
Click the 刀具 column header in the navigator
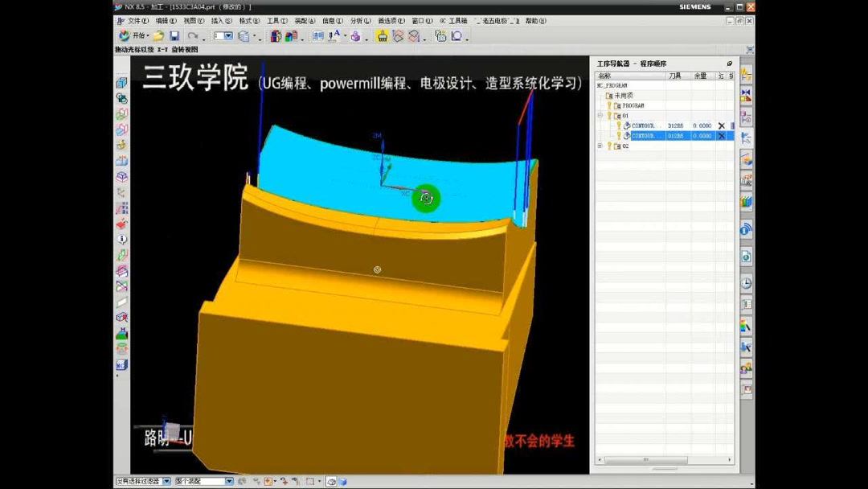pos(674,75)
